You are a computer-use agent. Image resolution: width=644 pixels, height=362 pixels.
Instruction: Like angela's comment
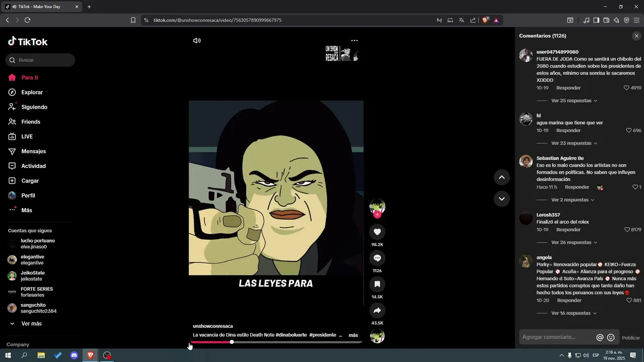629,301
